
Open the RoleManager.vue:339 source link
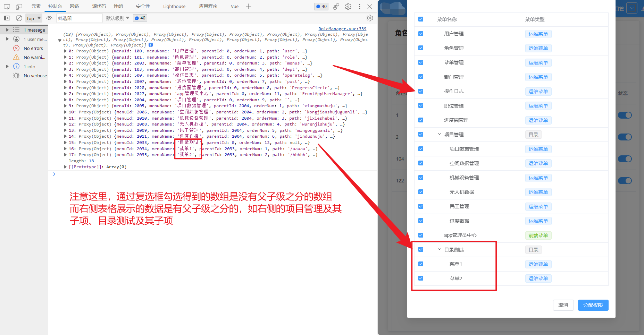(x=342, y=28)
